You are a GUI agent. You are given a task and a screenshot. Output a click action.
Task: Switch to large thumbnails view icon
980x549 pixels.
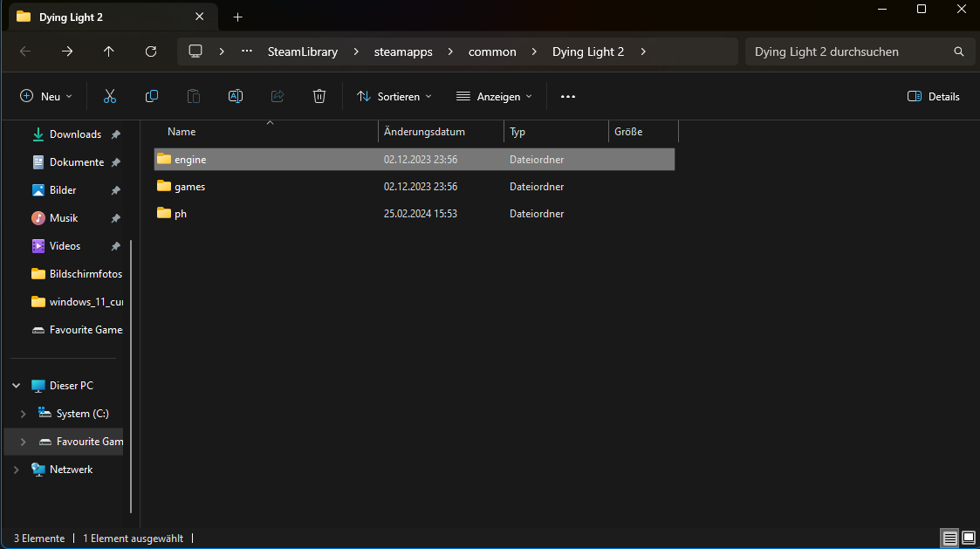pyautogui.click(x=969, y=538)
